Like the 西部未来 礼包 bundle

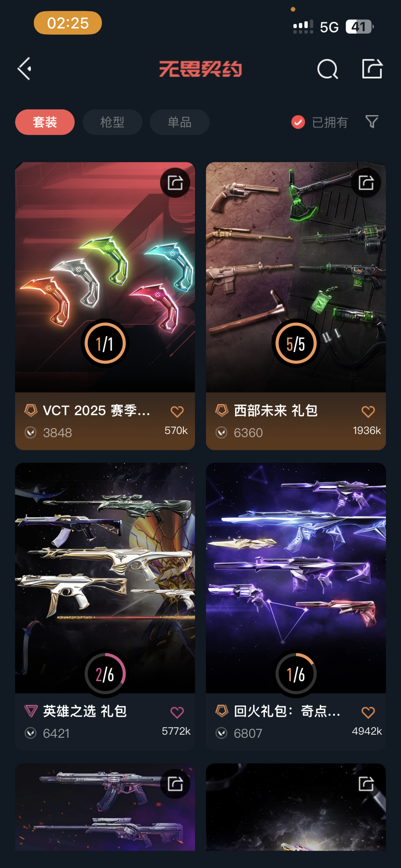[x=368, y=412]
